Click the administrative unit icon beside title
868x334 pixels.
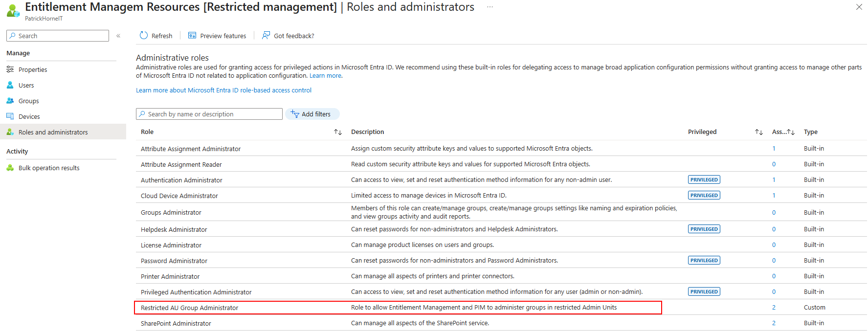(13, 11)
